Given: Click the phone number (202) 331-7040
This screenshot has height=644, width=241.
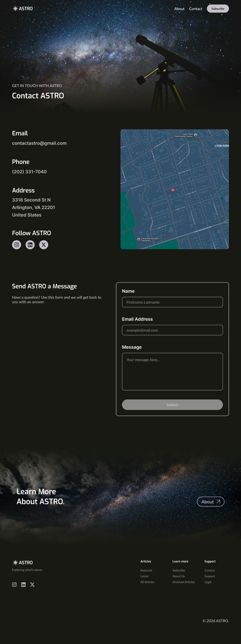Looking at the screenshot, I should tap(29, 172).
